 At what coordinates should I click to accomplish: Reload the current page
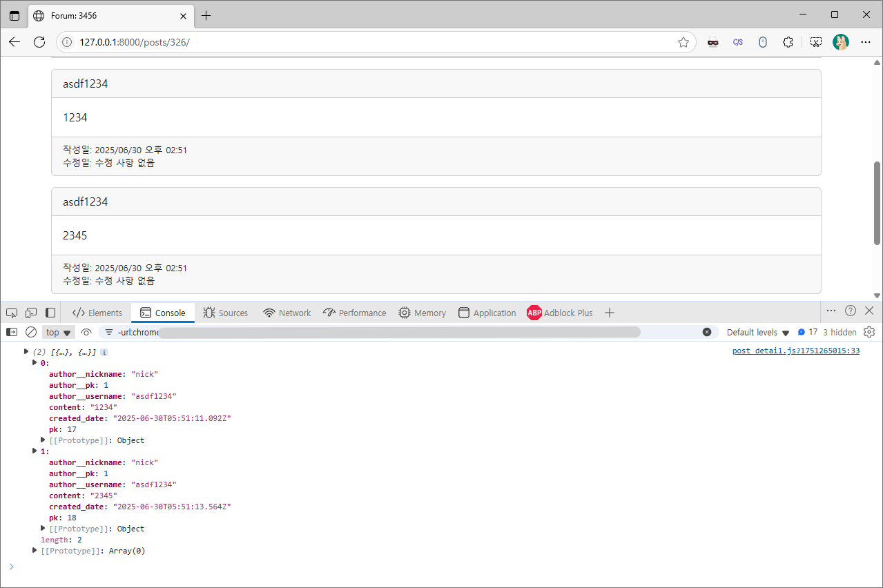tap(39, 42)
